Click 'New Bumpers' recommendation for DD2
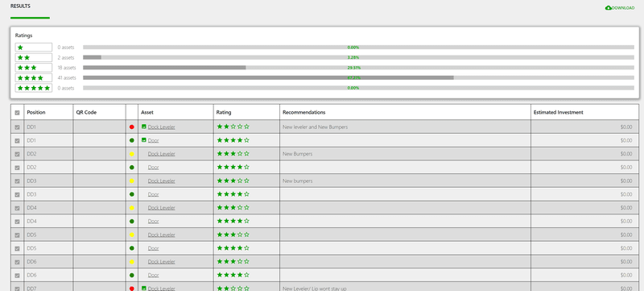Image resolution: width=644 pixels, height=291 pixels. click(297, 154)
